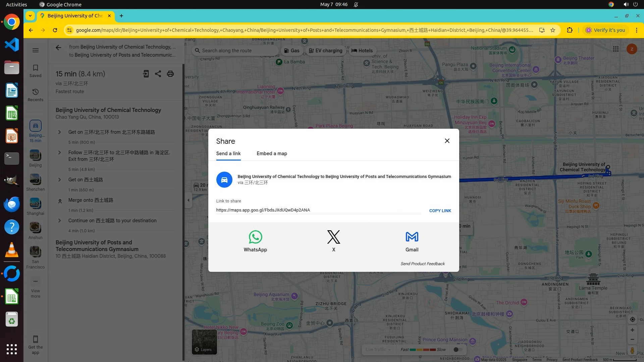Click the share link text field
644x362 pixels.
pos(318,210)
